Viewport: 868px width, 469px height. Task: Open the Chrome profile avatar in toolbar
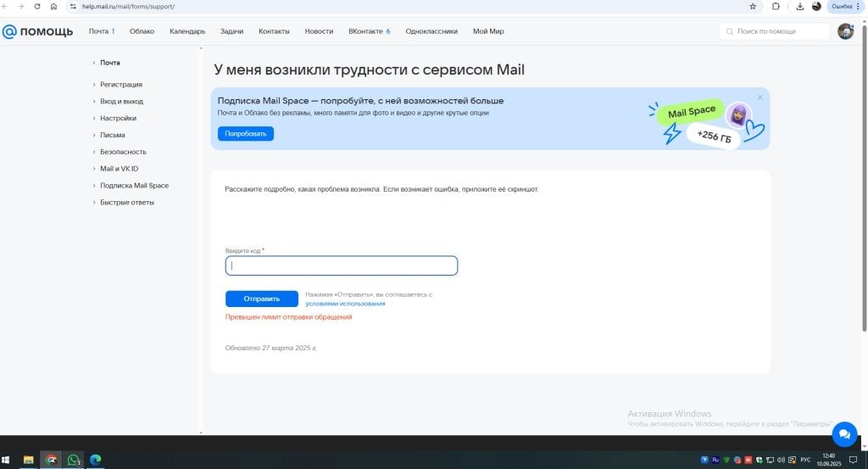[816, 6]
